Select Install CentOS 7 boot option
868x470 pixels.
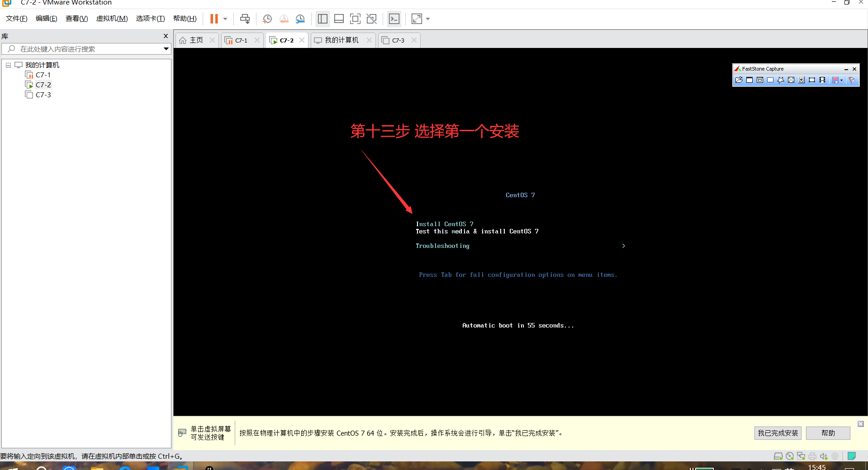click(445, 224)
